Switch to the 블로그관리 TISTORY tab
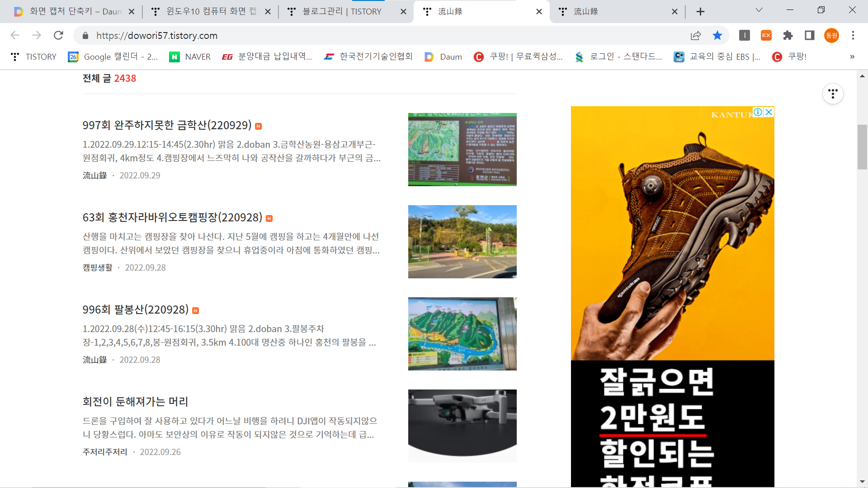This screenshot has width=868, height=488. [x=342, y=12]
